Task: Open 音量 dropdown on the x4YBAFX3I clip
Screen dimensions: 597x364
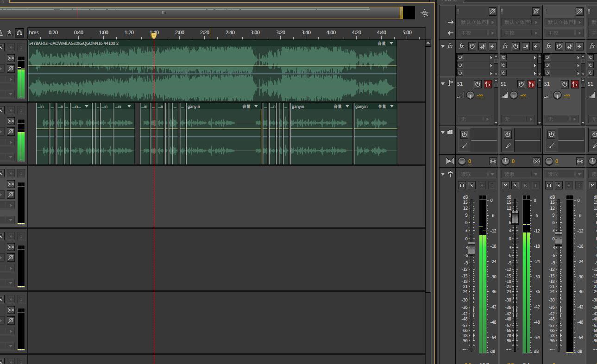Action: pos(392,44)
